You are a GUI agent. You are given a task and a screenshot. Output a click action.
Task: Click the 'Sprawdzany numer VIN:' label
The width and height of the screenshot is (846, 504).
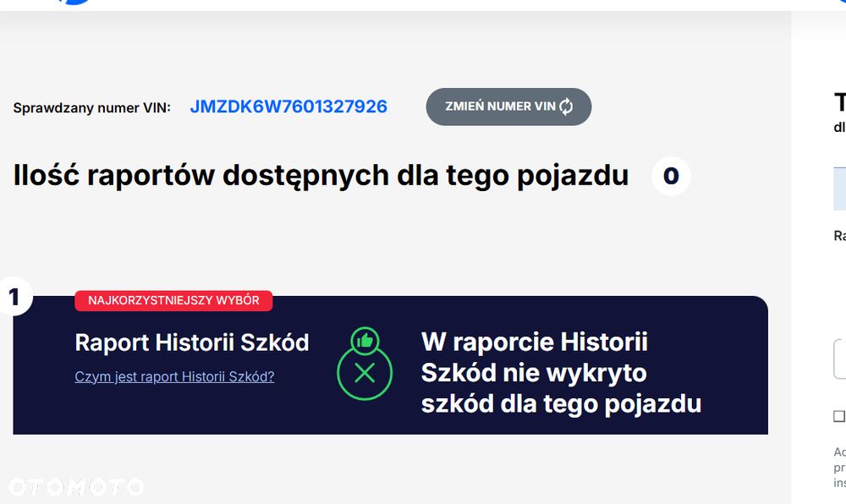91,107
